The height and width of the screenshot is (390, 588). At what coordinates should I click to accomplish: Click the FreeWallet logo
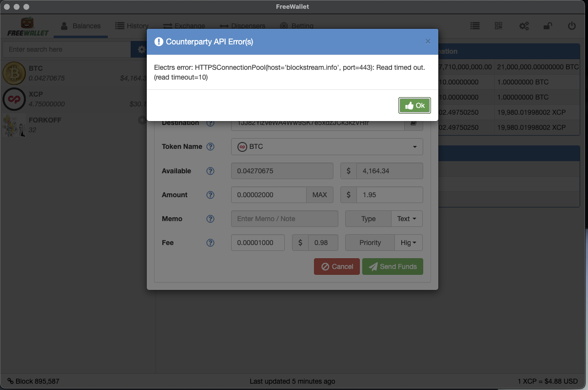tap(28, 27)
